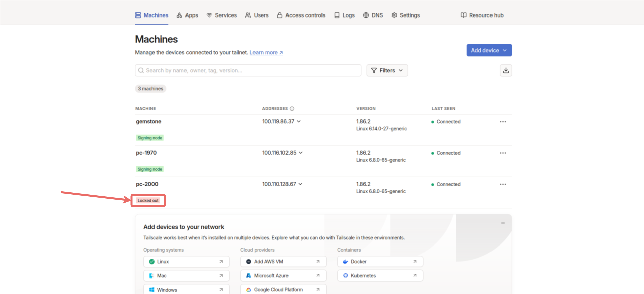Open the pc-2000 row more-options menu
This screenshot has width=644, height=294.
(503, 184)
